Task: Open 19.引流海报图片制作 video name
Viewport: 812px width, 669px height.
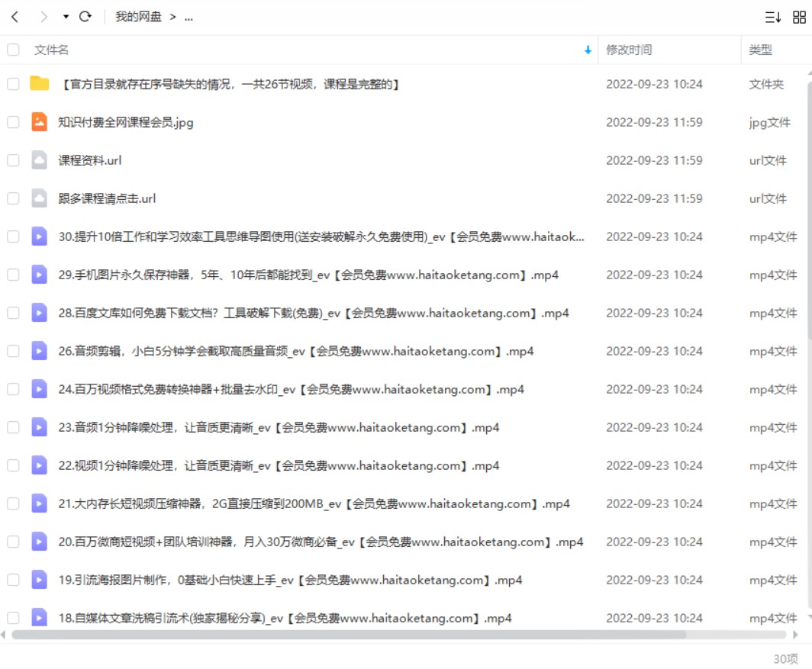Action: [x=290, y=580]
